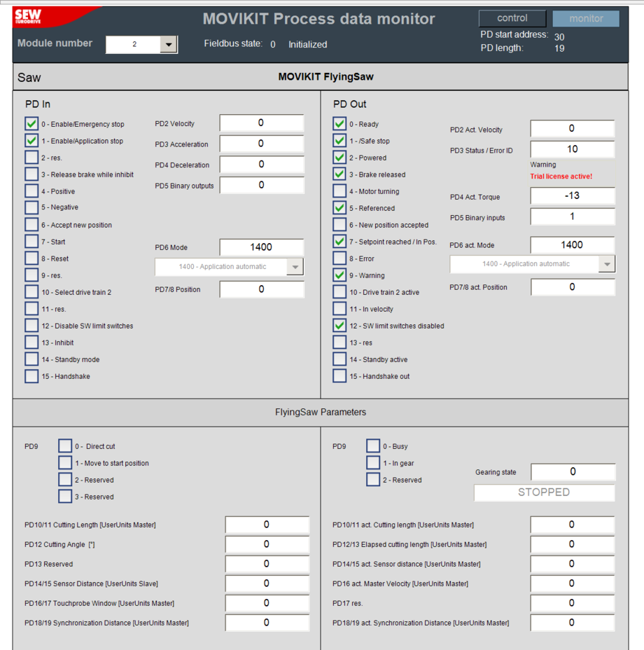Viewport: 644px width, 650px height.
Task: Open the Module number dropdown
Action: (x=168, y=45)
